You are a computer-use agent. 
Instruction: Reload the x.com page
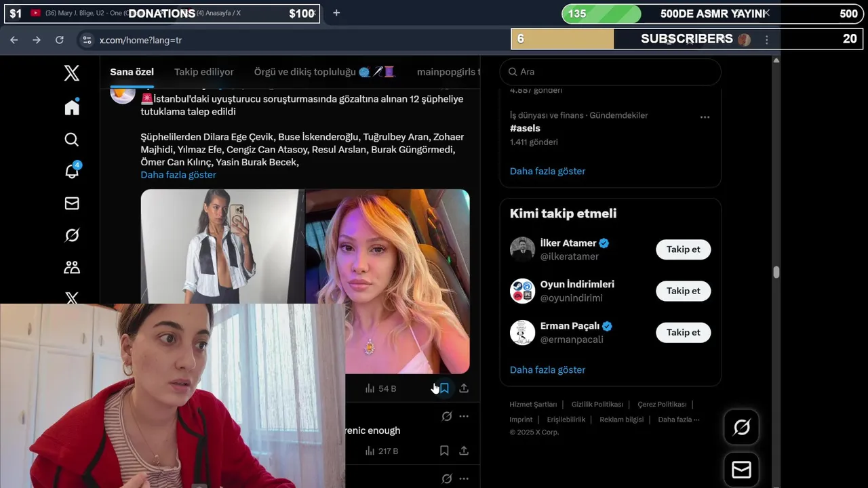pyautogui.click(x=60, y=40)
